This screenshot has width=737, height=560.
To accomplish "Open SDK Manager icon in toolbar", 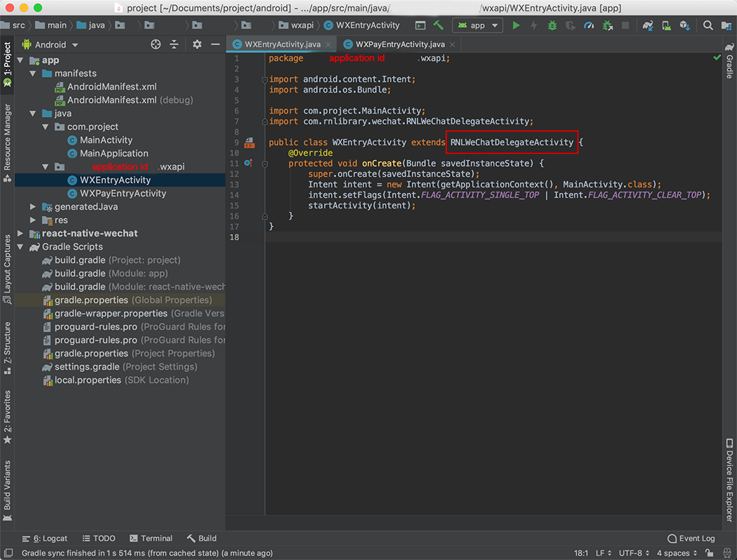I will 684,25.
